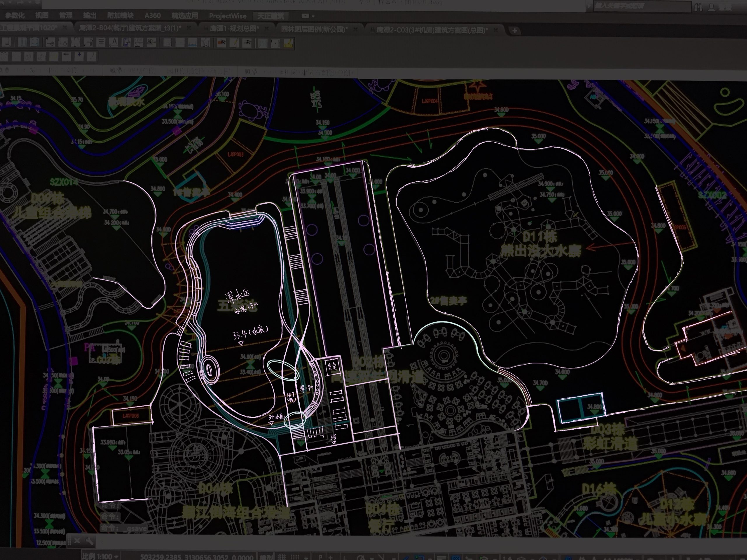Click the D03栋 彩虹滑道 label
The image size is (747, 560).
610,436
